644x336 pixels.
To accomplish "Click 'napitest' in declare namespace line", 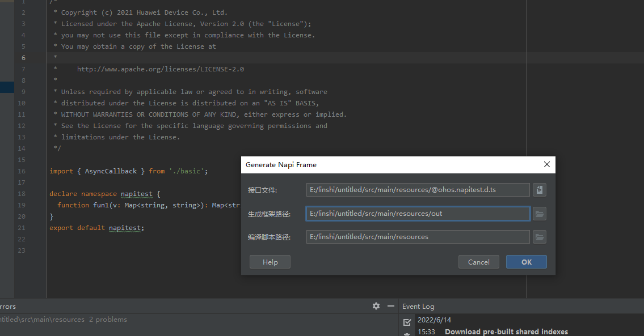I will pos(136,194).
